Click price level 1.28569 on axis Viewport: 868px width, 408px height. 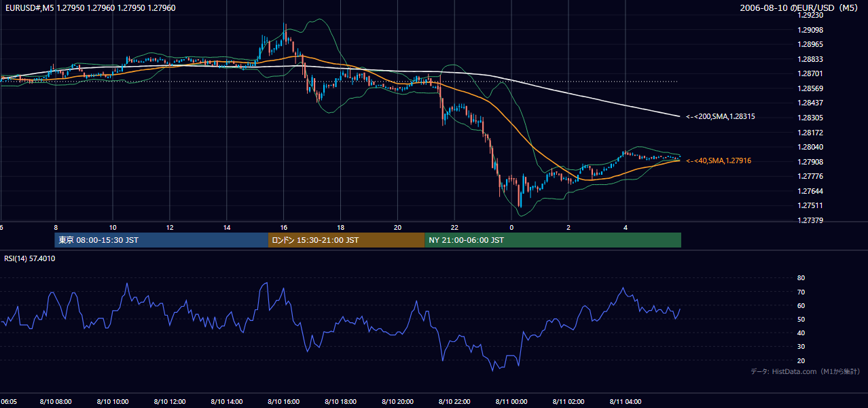[x=811, y=88]
